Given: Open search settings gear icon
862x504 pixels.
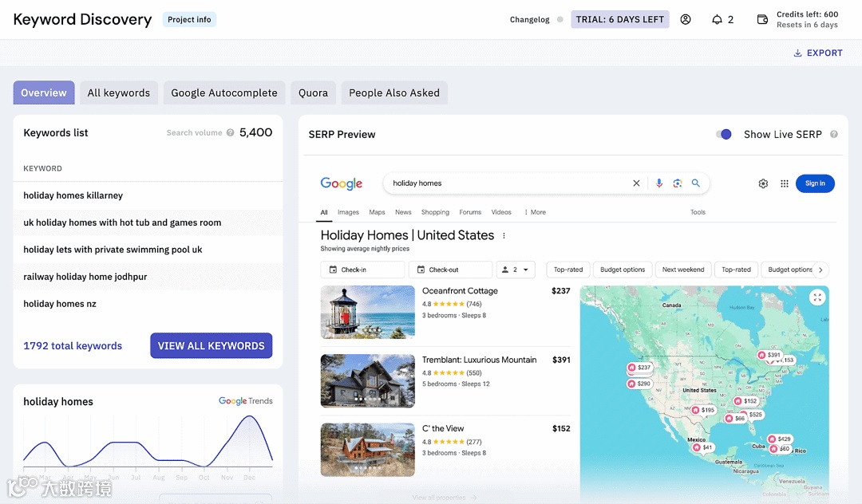Looking at the screenshot, I should pyautogui.click(x=763, y=183).
